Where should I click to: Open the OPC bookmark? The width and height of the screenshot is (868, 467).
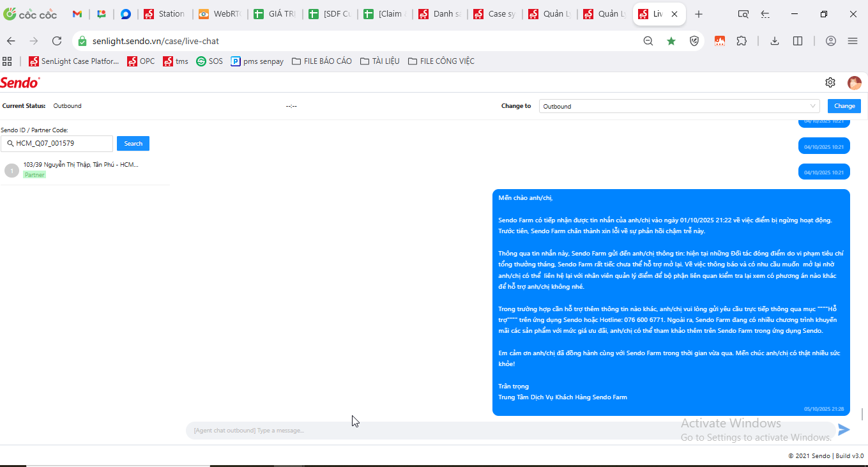tap(141, 61)
